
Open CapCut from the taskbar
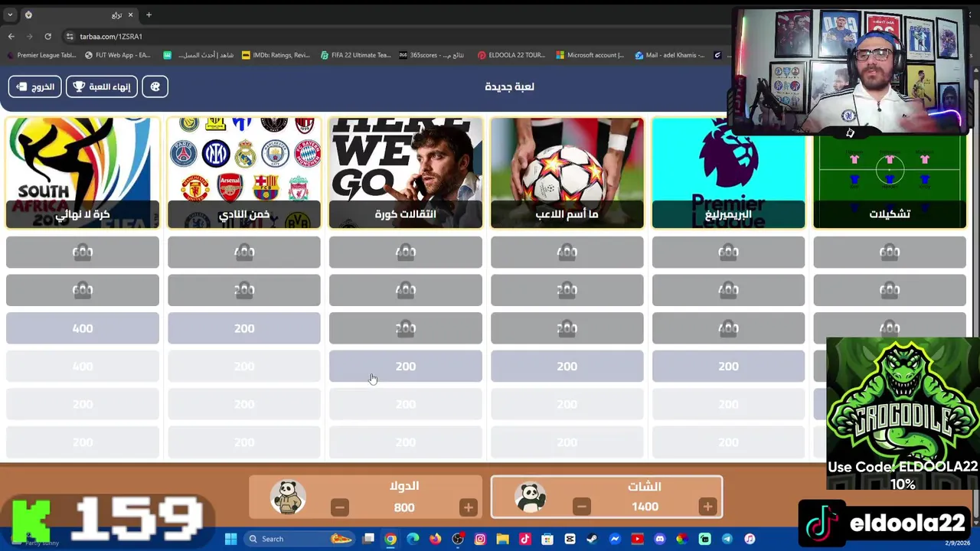click(570, 539)
